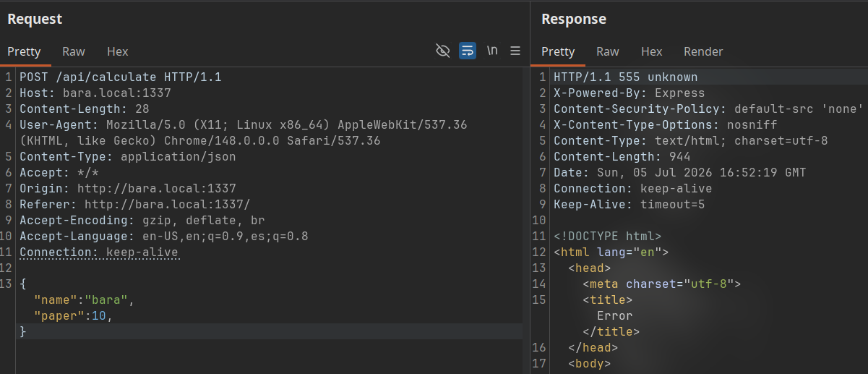This screenshot has width=868, height=374.
Task: Click the <body> tag line
Action: [x=590, y=363]
